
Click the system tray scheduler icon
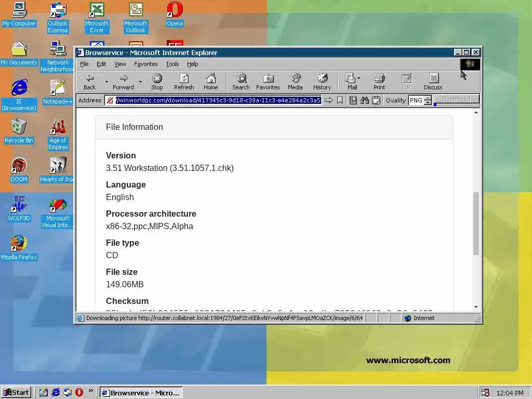[x=486, y=393]
